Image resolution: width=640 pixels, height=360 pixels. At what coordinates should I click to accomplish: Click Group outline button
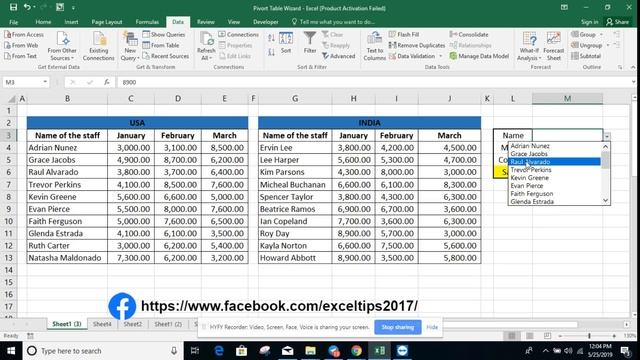click(583, 35)
